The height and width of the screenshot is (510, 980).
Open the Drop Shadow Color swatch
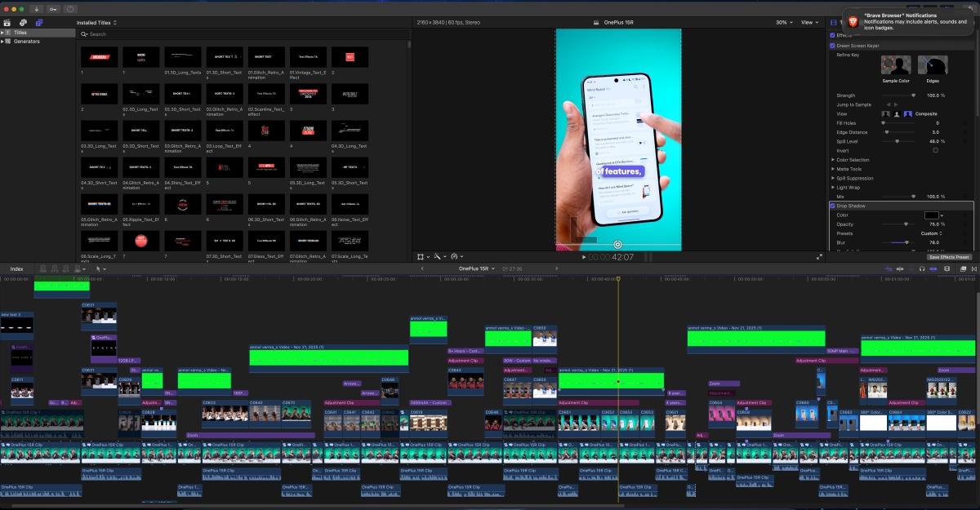931,215
